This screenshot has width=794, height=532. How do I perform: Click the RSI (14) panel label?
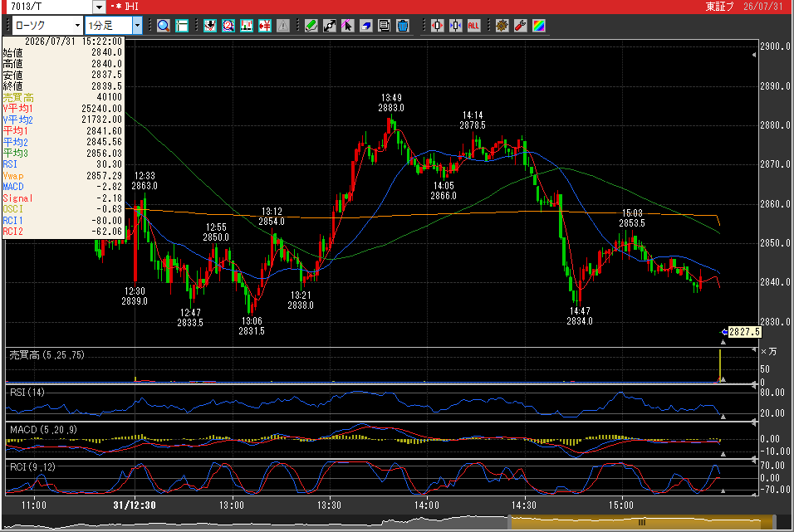tap(27, 393)
